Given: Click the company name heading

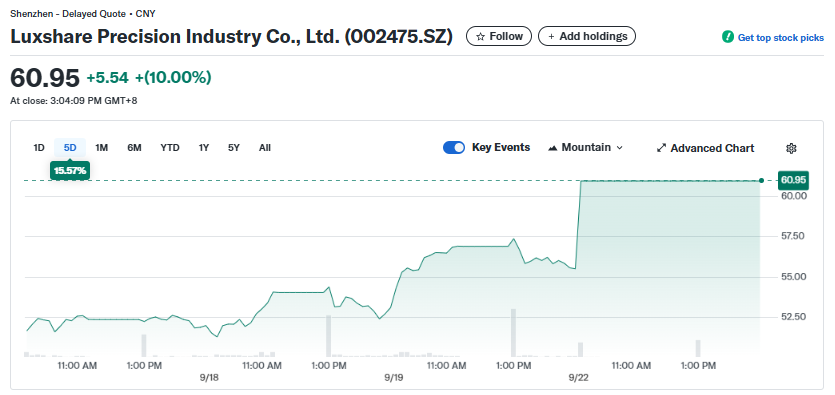Looking at the screenshot, I should coord(232,36).
